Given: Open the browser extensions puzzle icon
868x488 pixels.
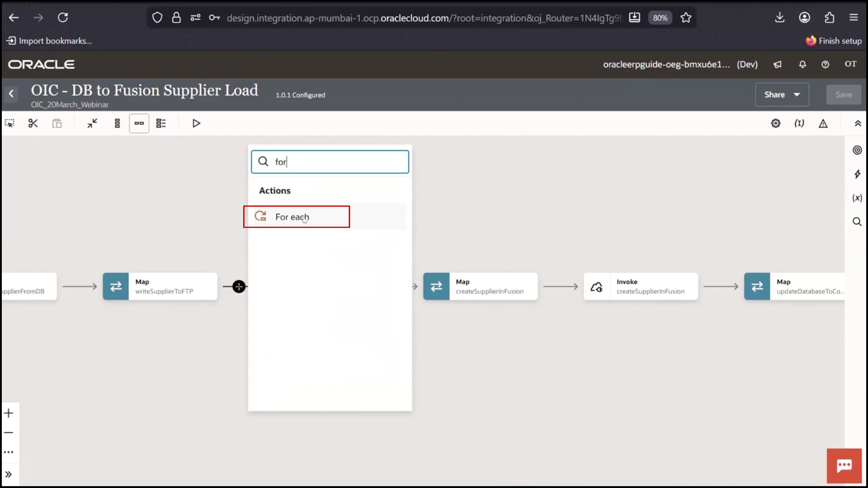Looking at the screenshot, I should click(829, 18).
